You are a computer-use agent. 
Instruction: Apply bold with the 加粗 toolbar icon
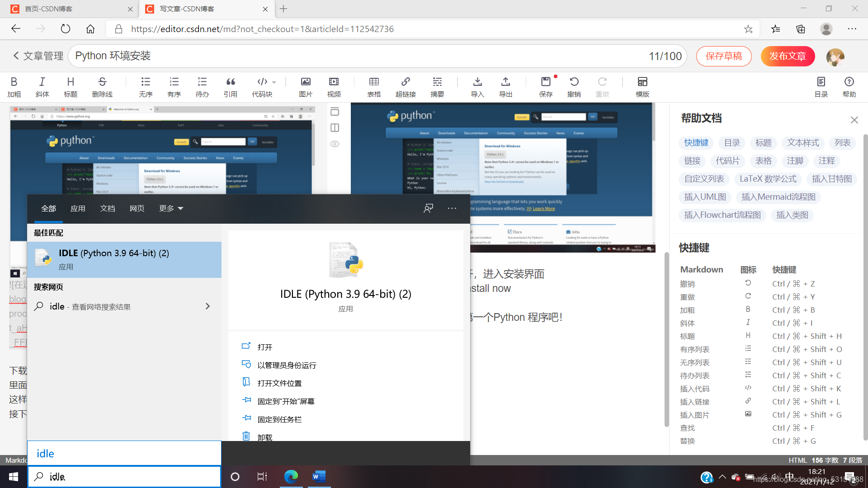(14, 87)
